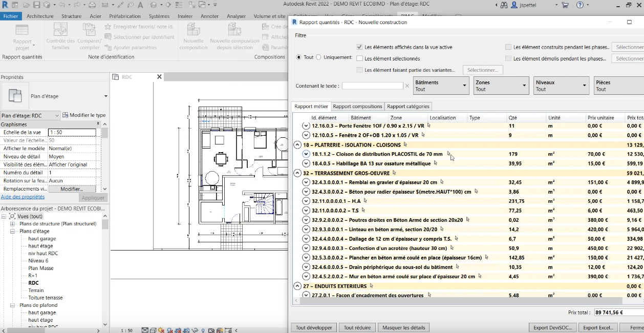Screen dimensions: 644x333
Task: Toggle Les éléments affichés dans la vue active
Action: (x=360, y=47)
